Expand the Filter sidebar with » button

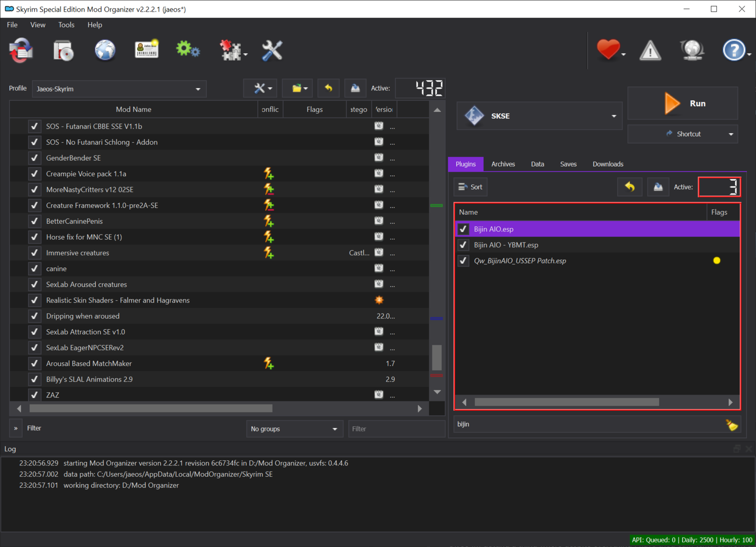[x=16, y=428]
